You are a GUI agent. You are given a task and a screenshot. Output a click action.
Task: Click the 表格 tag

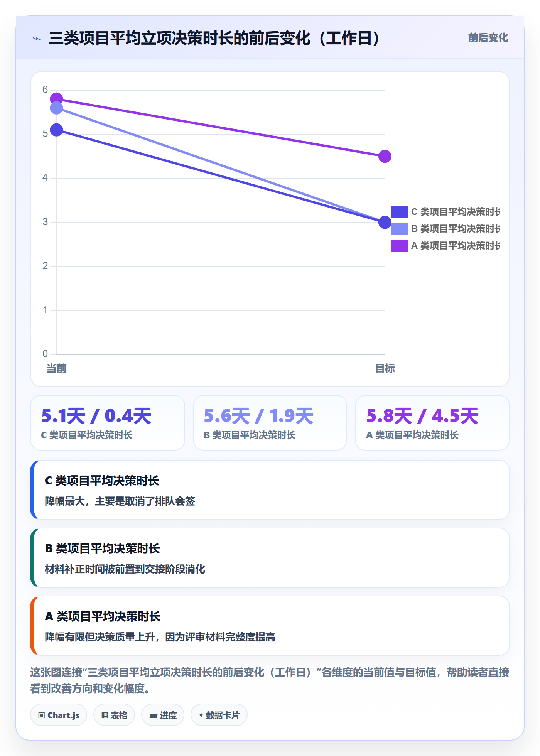(114, 715)
